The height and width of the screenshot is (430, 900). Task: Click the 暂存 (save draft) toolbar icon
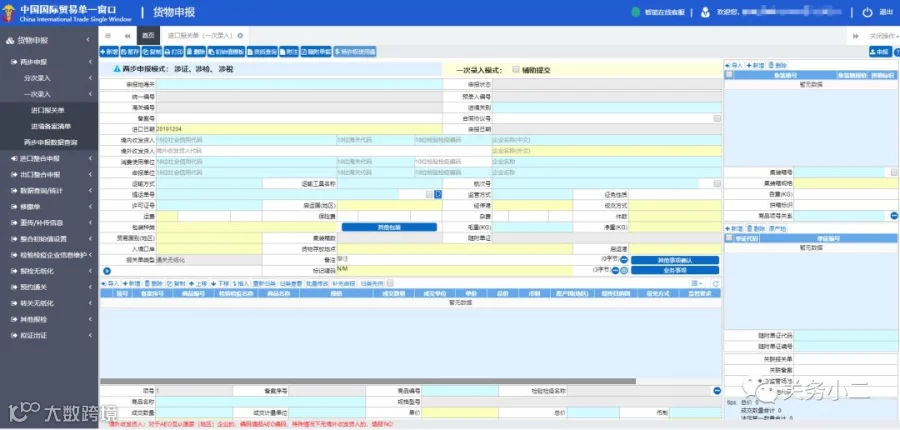click(130, 52)
